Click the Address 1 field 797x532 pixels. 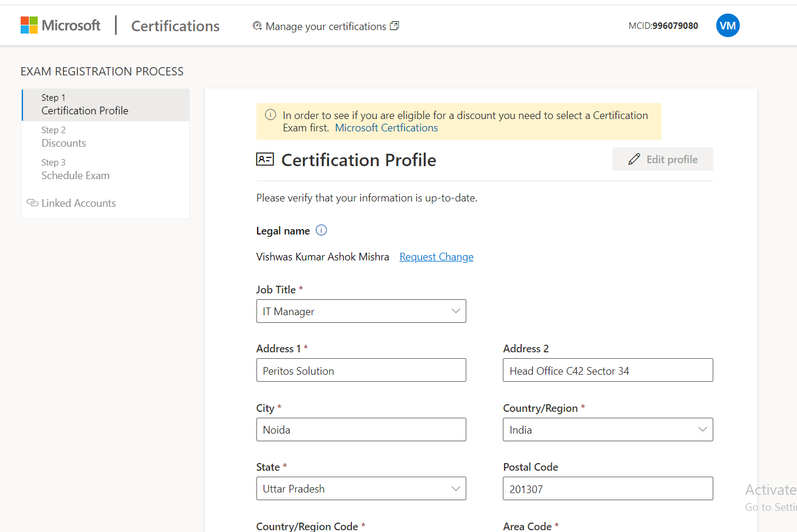(x=361, y=370)
